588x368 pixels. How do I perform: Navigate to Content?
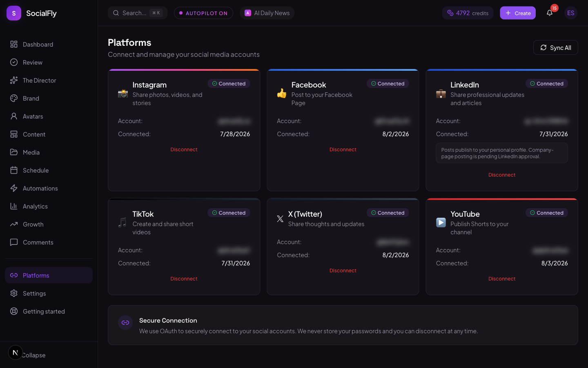49,134
